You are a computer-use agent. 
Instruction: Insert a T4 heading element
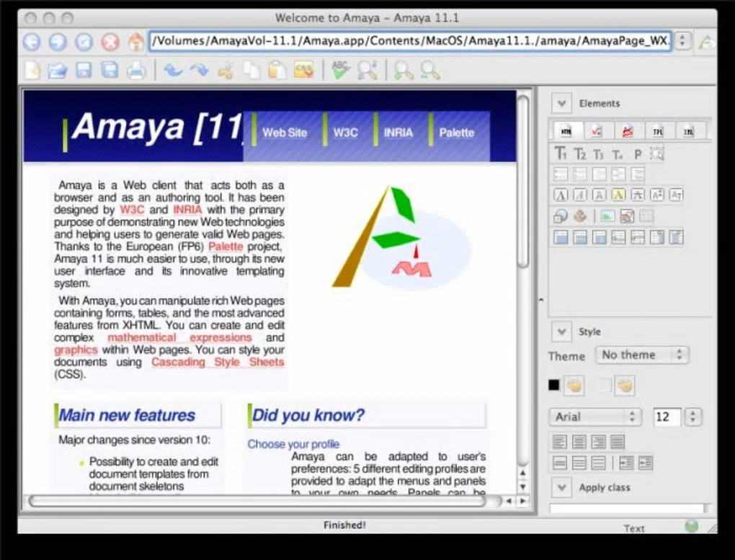(618, 155)
